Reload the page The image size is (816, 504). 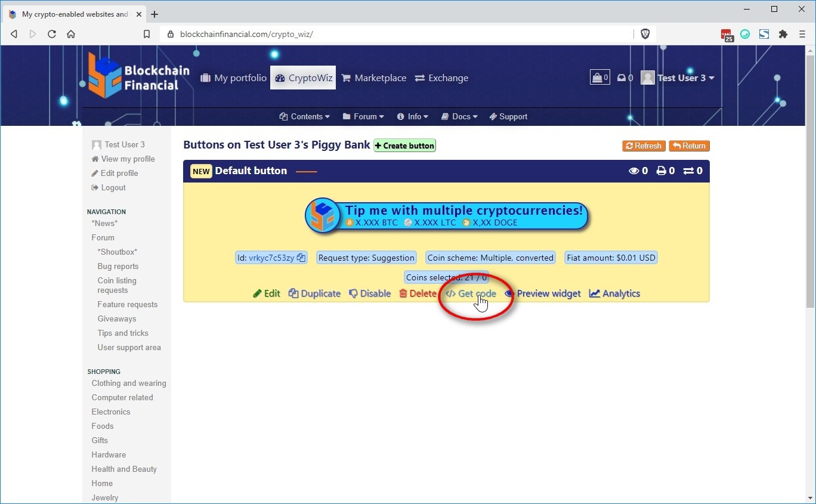[52, 34]
